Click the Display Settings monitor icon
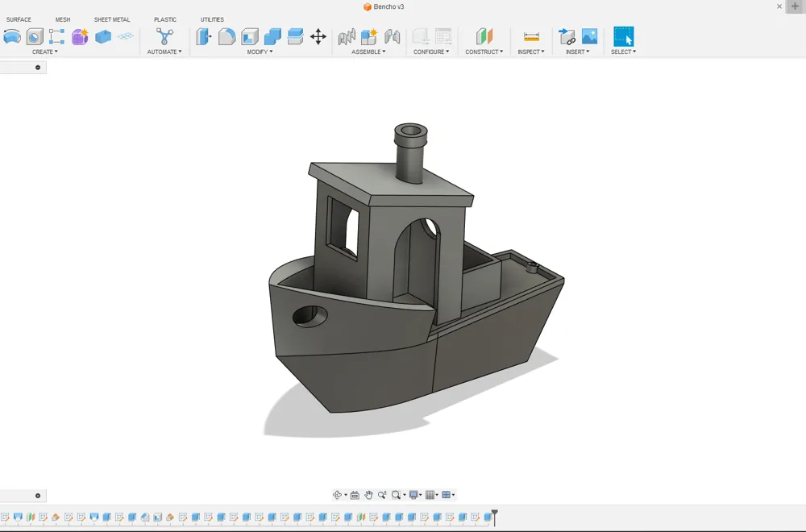 [413, 494]
